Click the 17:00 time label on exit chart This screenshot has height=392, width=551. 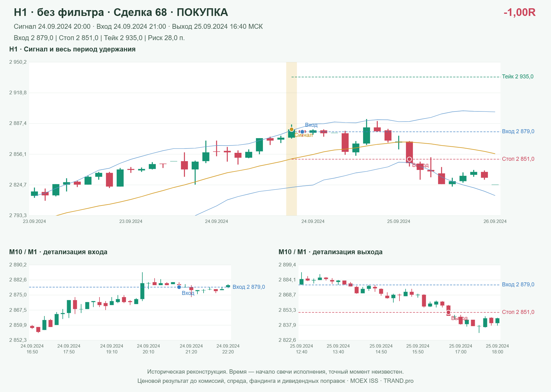click(x=461, y=352)
